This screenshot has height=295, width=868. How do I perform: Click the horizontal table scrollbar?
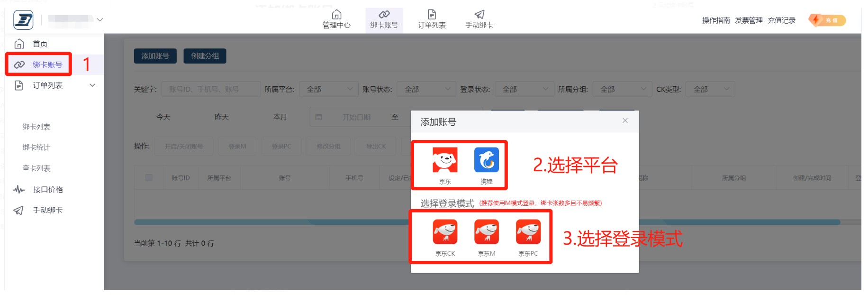coord(487,222)
